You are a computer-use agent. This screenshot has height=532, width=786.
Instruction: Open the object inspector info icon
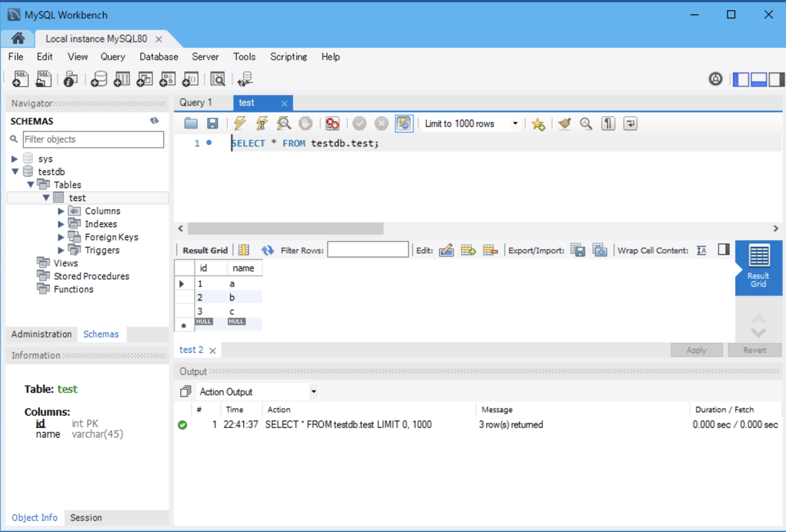coord(71,79)
